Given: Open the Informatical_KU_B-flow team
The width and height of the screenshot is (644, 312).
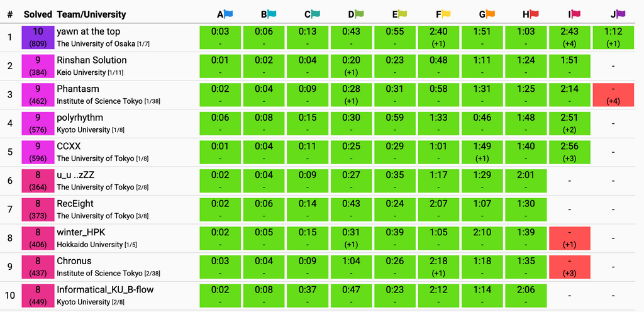Looking at the screenshot, I should 105,289.
